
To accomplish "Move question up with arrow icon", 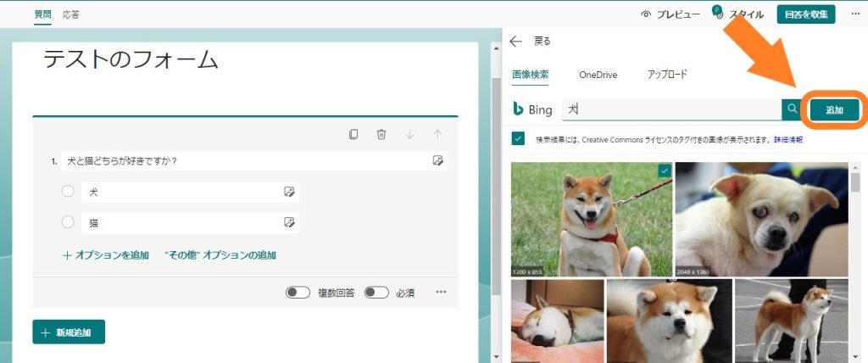I will (x=437, y=134).
